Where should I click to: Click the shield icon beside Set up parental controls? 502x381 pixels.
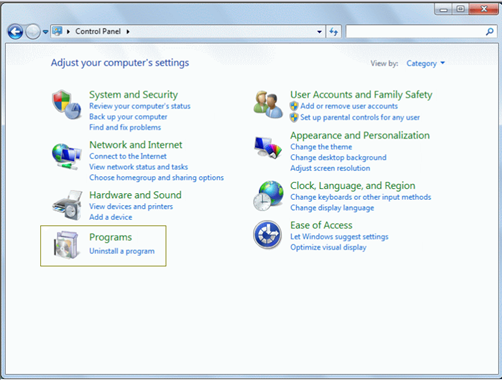294,117
